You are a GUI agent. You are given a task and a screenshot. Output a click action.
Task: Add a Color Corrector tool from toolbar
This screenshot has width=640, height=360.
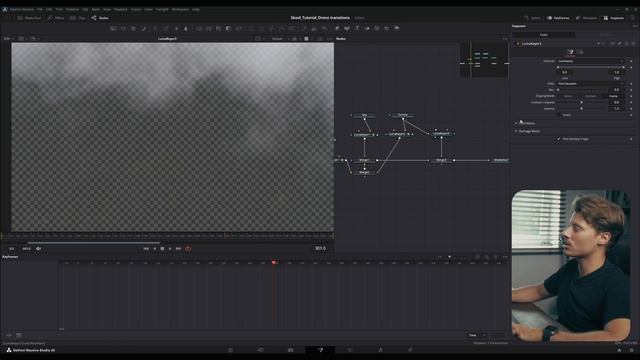point(156,29)
